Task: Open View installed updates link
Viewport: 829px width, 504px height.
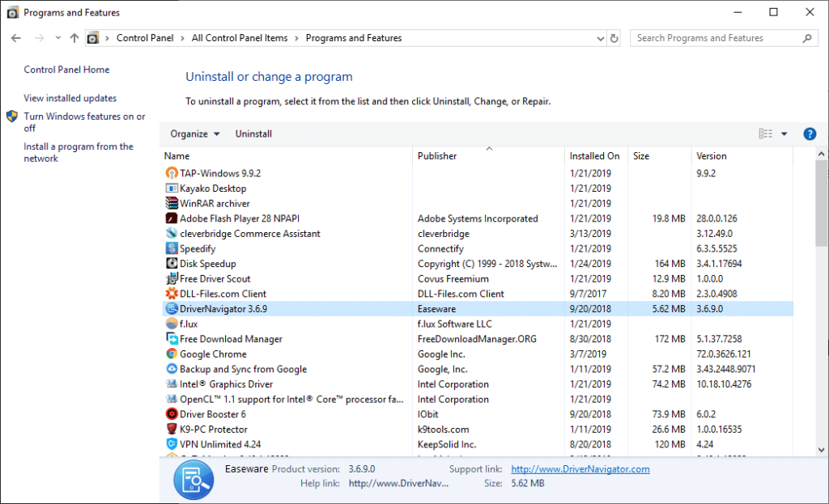Action: [x=70, y=98]
